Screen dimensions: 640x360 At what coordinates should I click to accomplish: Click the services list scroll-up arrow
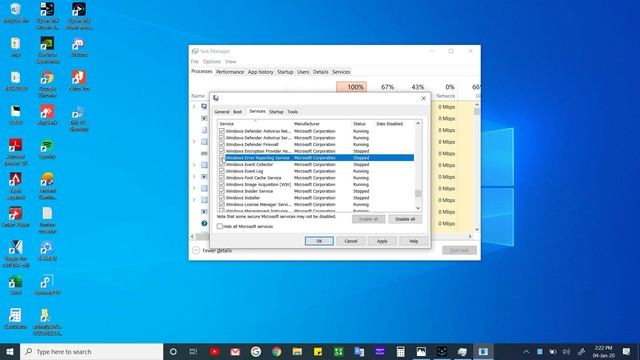coord(418,123)
